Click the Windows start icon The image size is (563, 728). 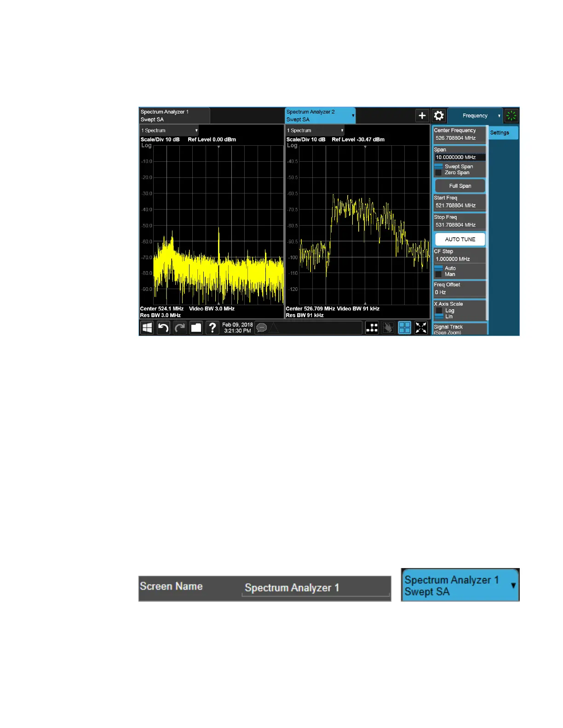[x=147, y=328]
